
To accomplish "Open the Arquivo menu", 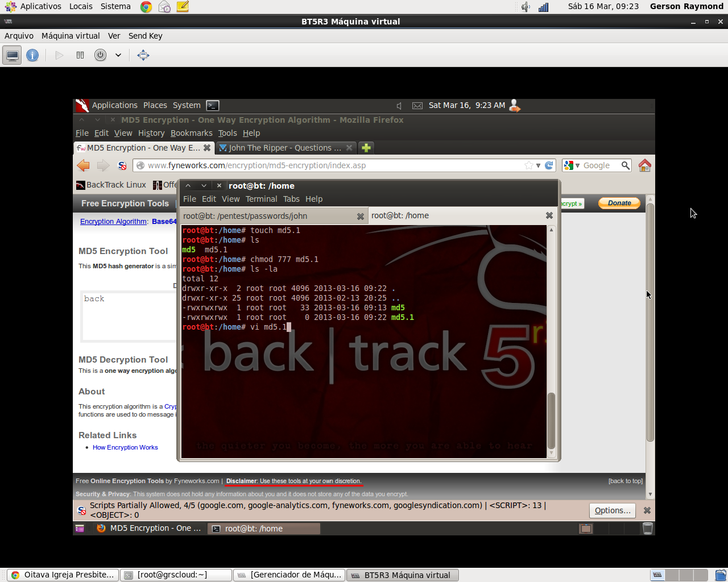I will (19, 36).
